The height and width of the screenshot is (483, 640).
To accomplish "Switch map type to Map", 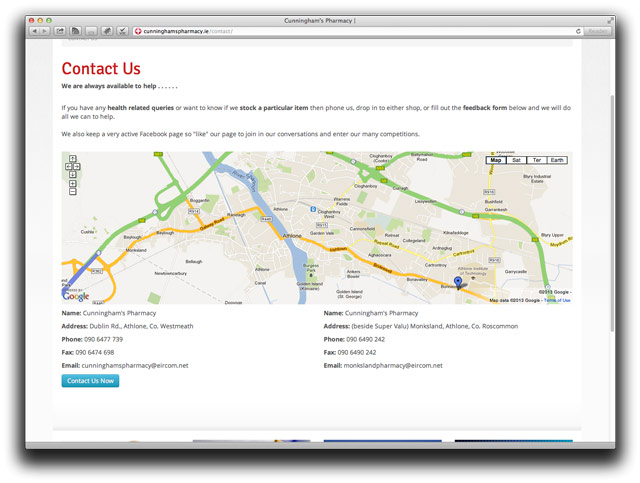I will pyautogui.click(x=496, y=160).
